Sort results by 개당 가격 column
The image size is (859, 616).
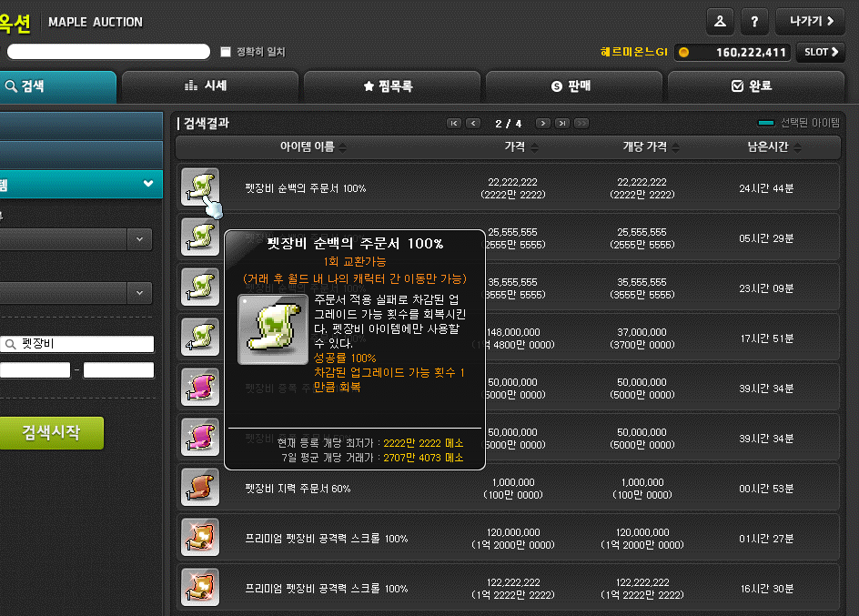tap(651, 146)
